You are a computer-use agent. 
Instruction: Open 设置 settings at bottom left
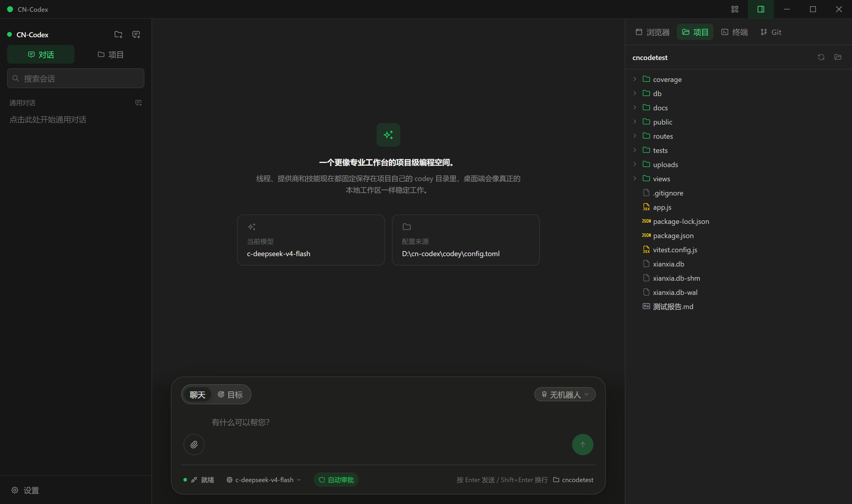25,490
